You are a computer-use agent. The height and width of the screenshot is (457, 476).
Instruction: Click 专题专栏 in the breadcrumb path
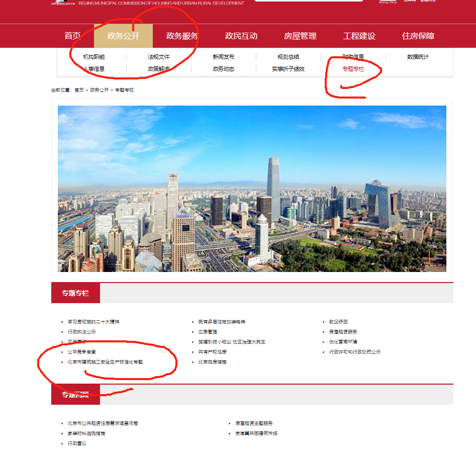(124, 90)
